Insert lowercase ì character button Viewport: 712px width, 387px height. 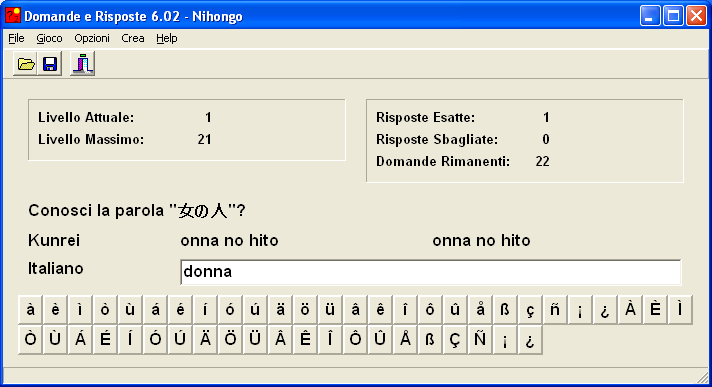point(80,310)
